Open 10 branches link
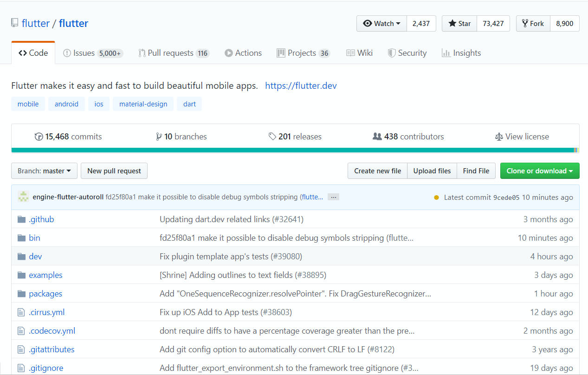The image size is (588, 375). coord(181,137)
